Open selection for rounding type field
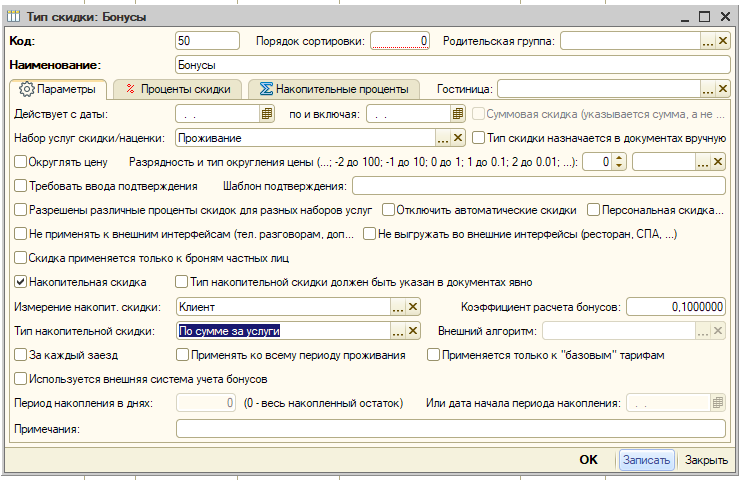 coord(703,162)
